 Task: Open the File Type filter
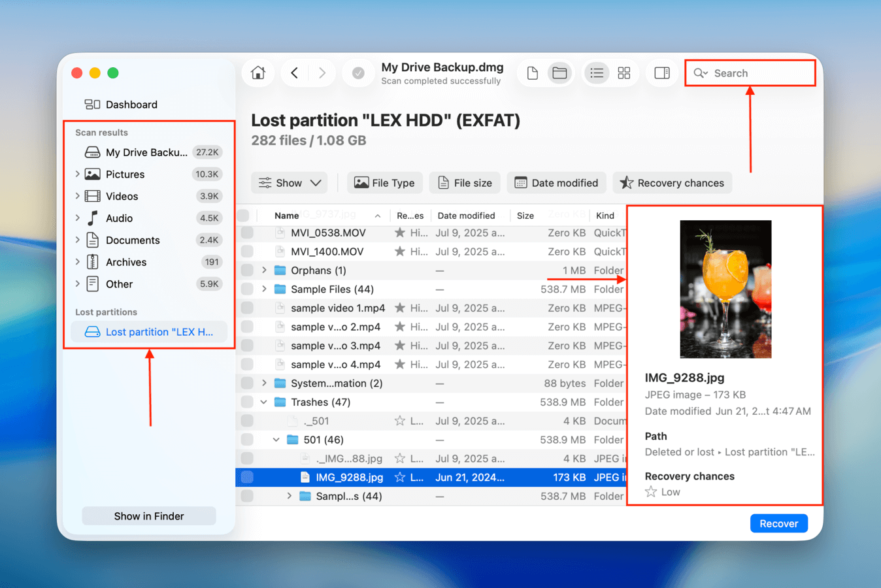pyautogui.click(x=384, y=183)
